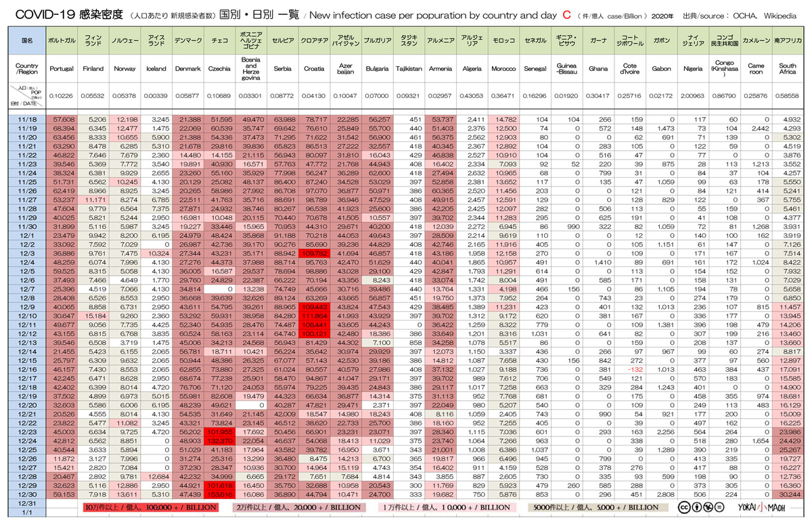Click the Armenia column header
The height and width of the screenshot is (522, 812).
click(441, 69)
